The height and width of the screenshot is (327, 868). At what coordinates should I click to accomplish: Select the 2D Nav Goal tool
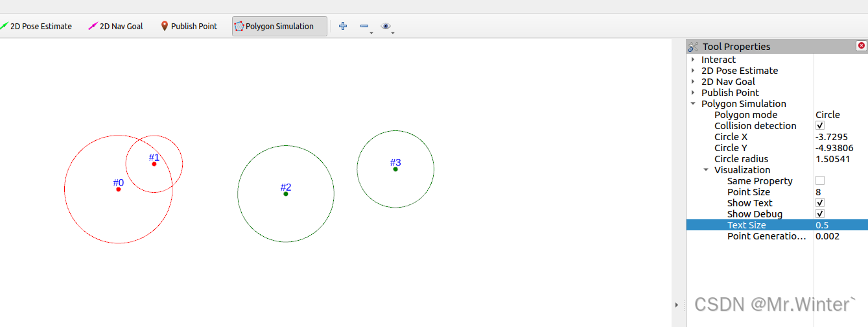(x=115, y=27)
